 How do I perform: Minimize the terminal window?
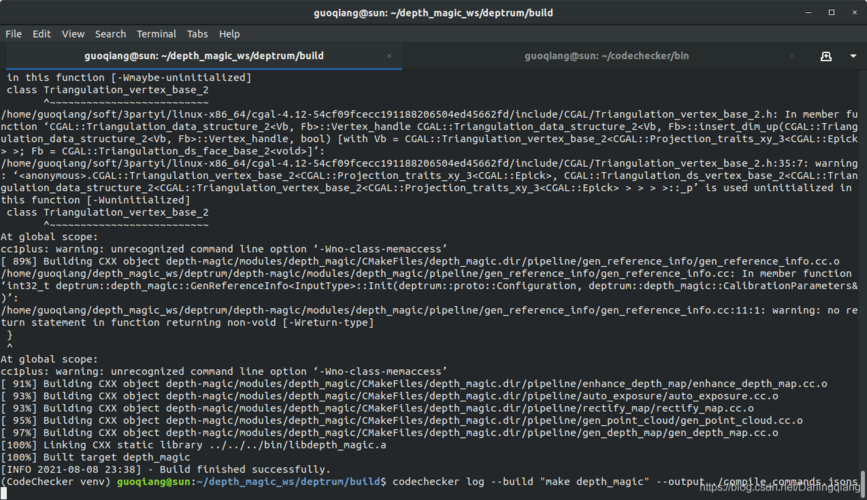[808, 12]
